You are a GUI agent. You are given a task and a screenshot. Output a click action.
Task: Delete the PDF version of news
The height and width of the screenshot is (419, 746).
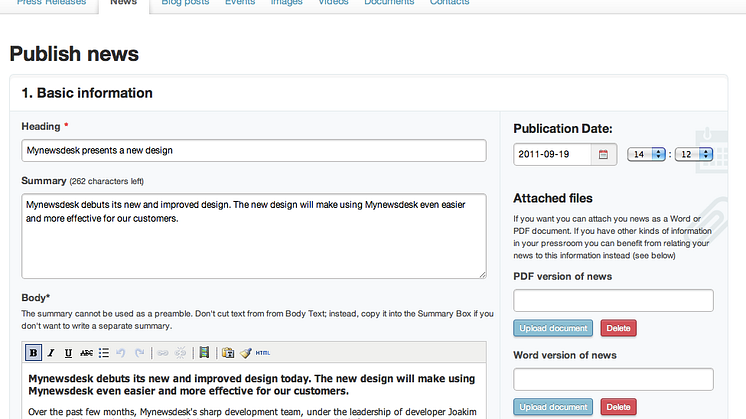click(618, 328)
